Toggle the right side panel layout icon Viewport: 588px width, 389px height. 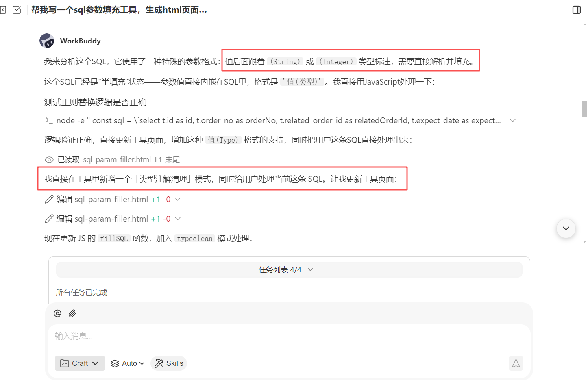(x=577, y=10)
